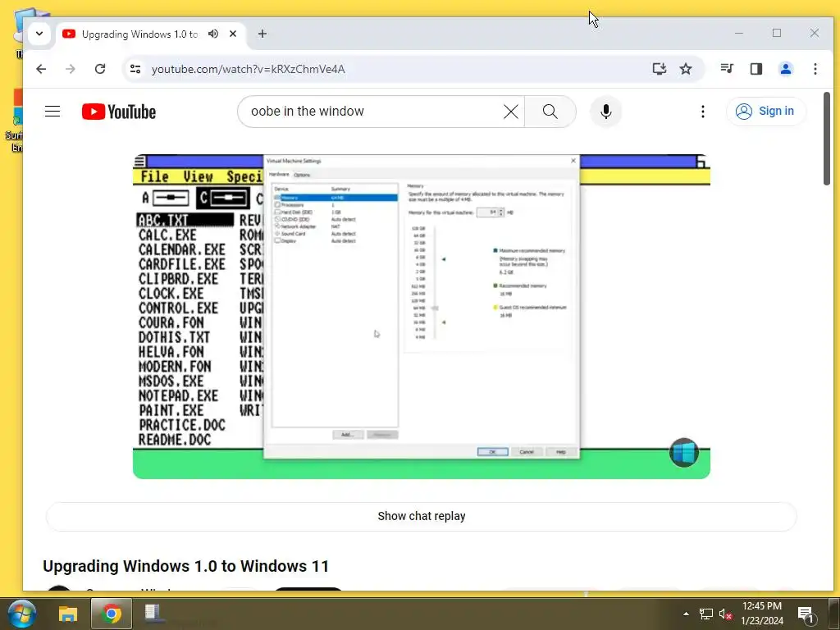Open the notification center icon
Viewport: 840px width, 630px height.
pyautogui.click(x=806, y=614)
